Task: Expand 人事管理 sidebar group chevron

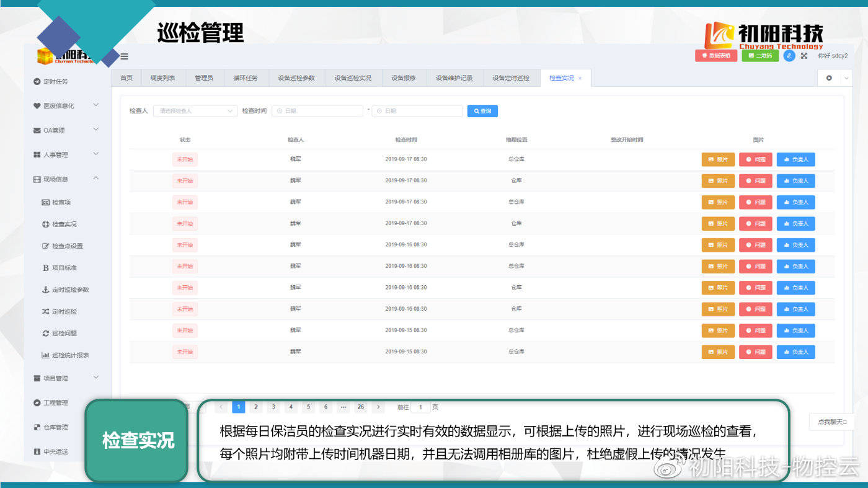Action: (95, 153)
